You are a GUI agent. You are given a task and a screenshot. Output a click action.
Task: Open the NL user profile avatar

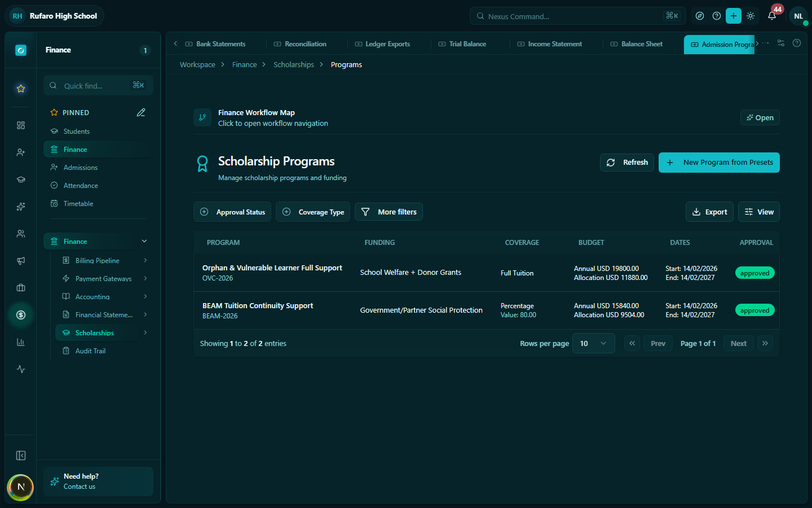(x=798, y=16)
